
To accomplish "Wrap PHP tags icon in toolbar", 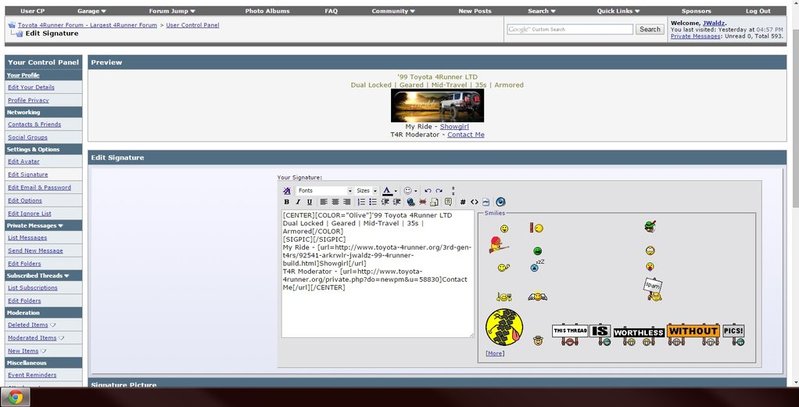I will pos(486,202).
